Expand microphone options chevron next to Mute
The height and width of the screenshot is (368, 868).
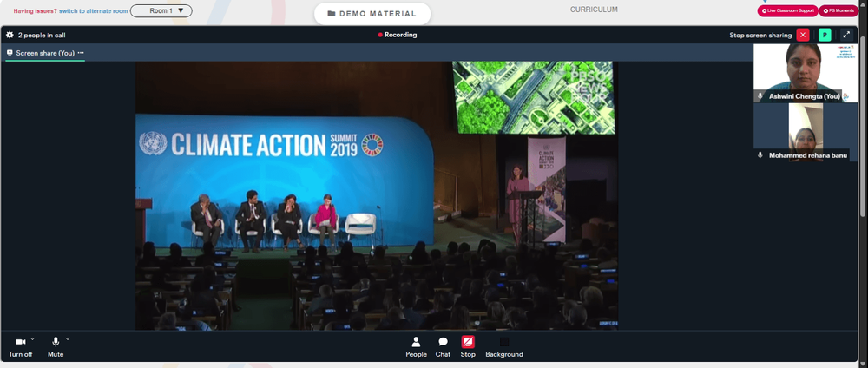(68, 338)
